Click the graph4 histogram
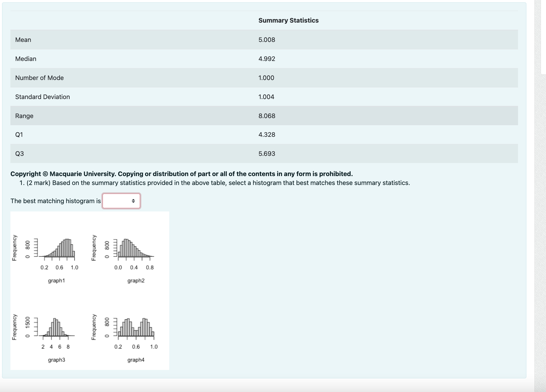Viewport: 546px width, 392px height. point(136,327)
